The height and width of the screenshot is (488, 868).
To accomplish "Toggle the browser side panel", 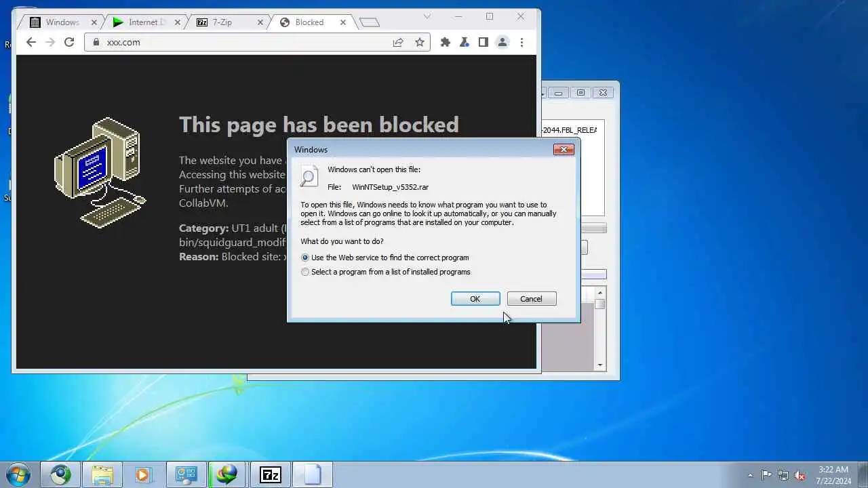I will pyautogui.click(x=484, y=42).
